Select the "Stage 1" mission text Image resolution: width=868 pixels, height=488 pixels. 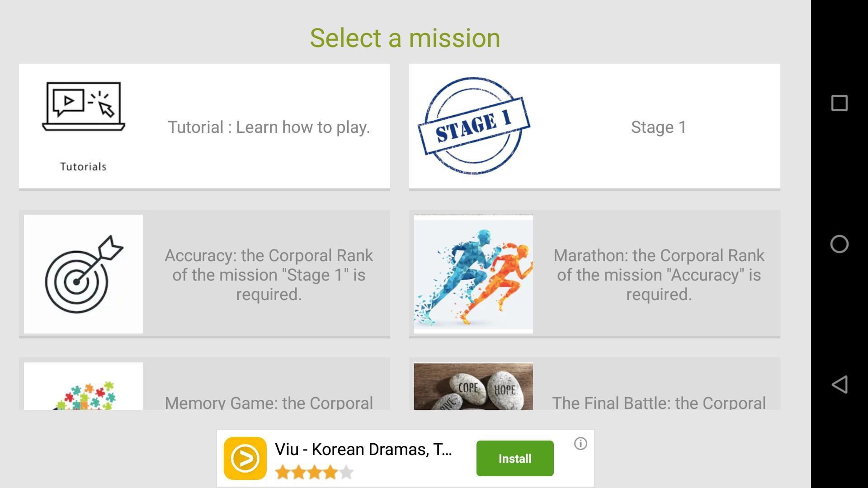658,127
